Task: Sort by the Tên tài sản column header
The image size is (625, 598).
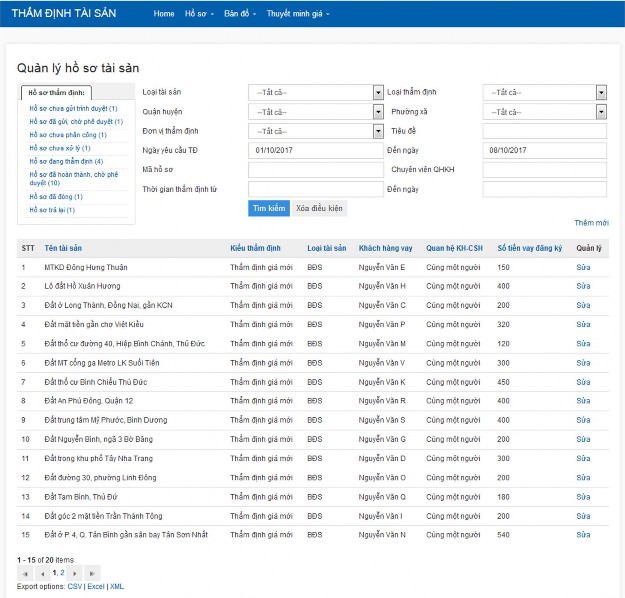Action: point(63,247)
